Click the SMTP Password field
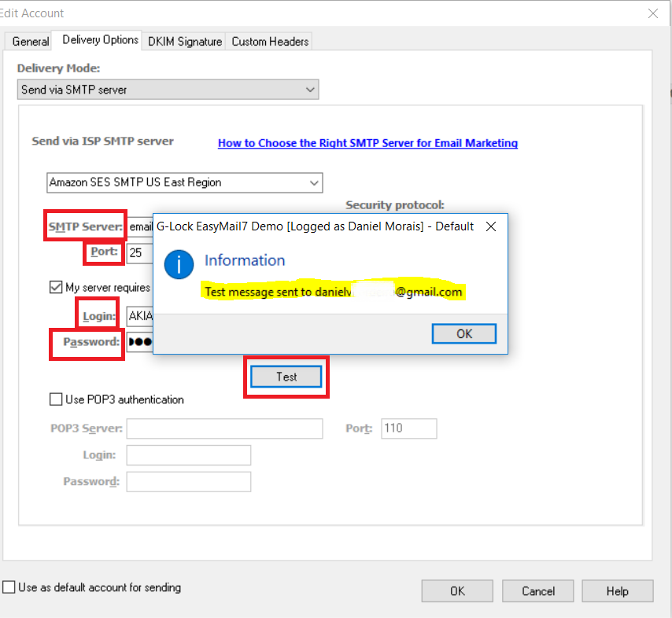 pyautogui.click(x=140, y=342)
